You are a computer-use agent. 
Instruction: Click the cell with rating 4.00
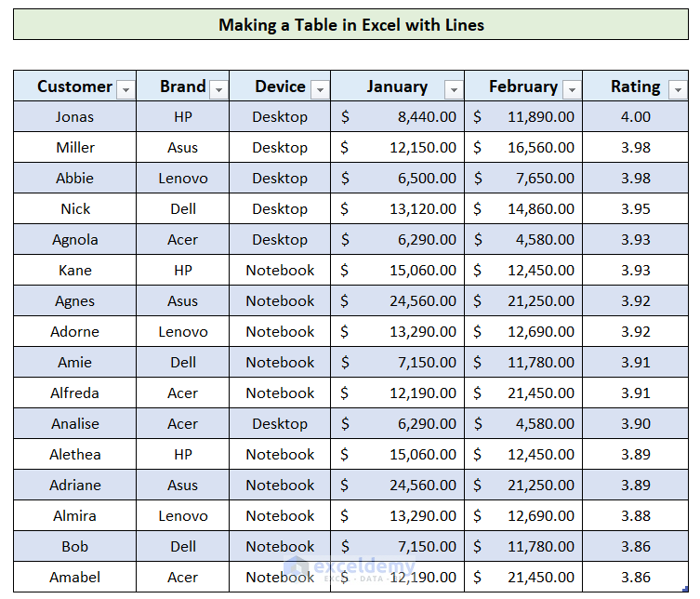(x=635, y=116)
